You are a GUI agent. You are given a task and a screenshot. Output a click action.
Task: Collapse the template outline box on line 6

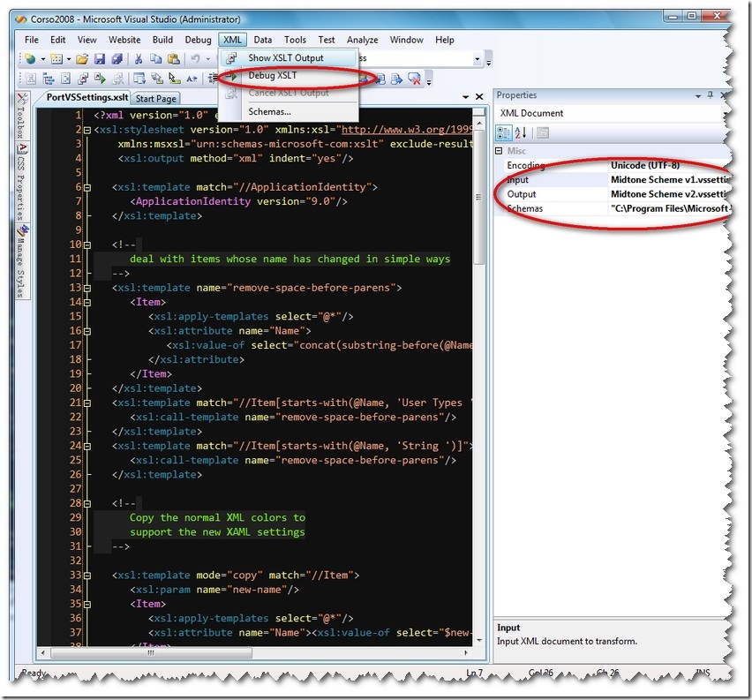pyautogui.click(x=87, y=188)
